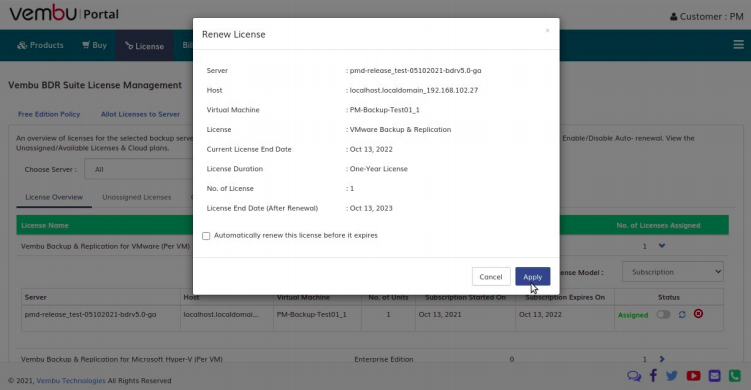The height and width of the screenshot is (390, 751).
Task: Click the red remove license icon
Action: coord(698,314)
